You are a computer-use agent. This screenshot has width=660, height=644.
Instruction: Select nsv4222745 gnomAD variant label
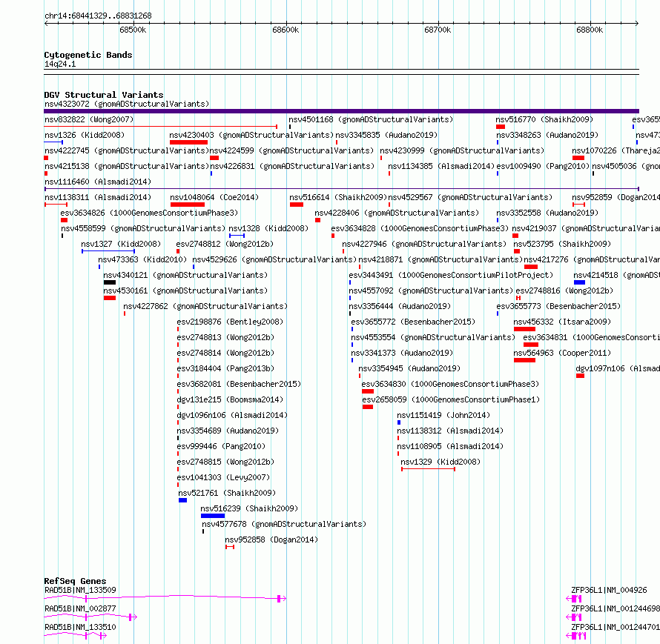tap(127, 150)
